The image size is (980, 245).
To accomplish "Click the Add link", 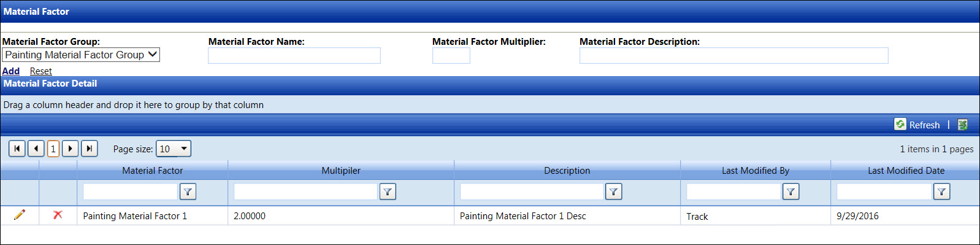I will pyautogui.click(x=11, y=71).
